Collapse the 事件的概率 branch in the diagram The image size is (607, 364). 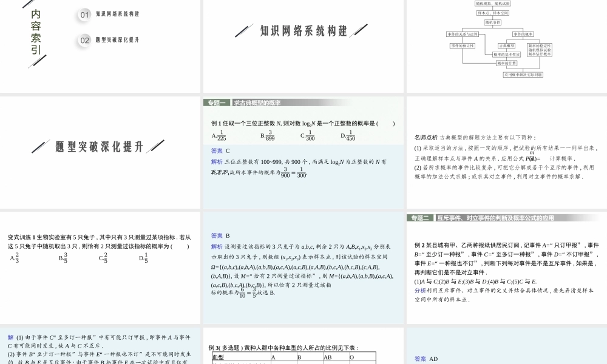523,34
